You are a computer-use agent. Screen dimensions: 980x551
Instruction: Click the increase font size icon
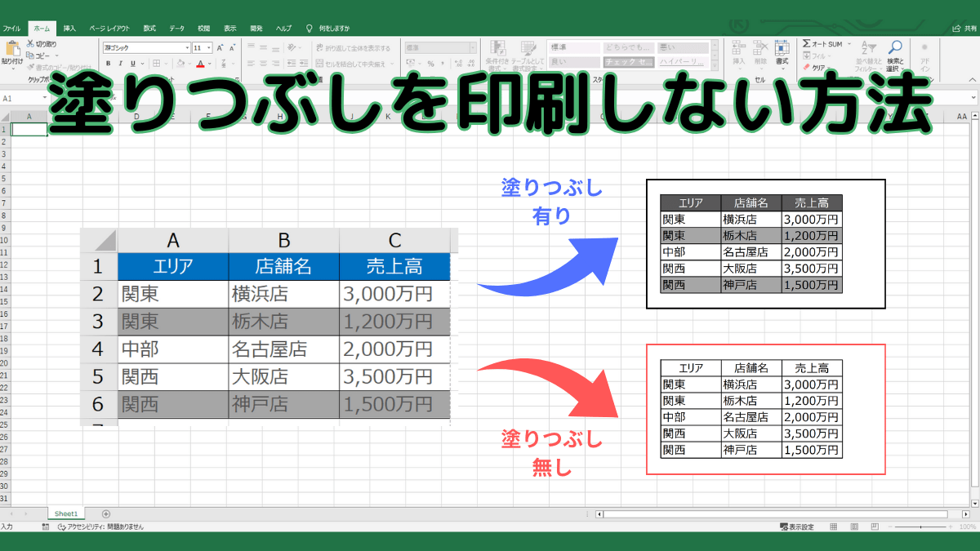point(220,48)
